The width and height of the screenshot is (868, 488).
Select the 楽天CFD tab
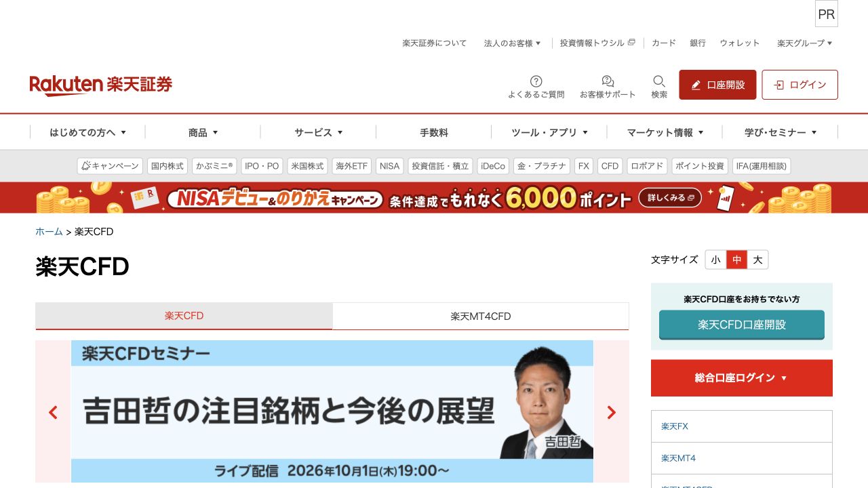pos(184,316)
